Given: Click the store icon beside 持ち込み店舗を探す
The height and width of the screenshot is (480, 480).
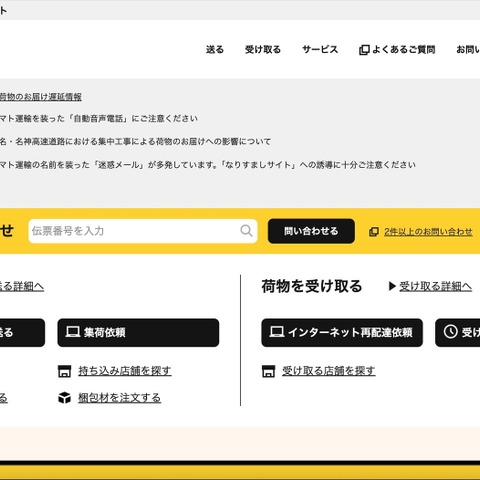Looking at the screenshot, I should point(64,371).
